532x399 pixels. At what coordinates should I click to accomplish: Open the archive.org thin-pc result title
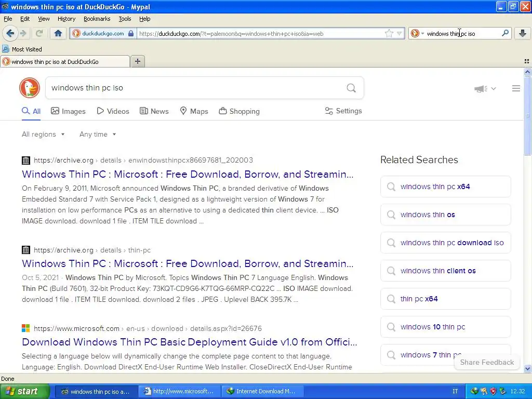click(188, 263)
